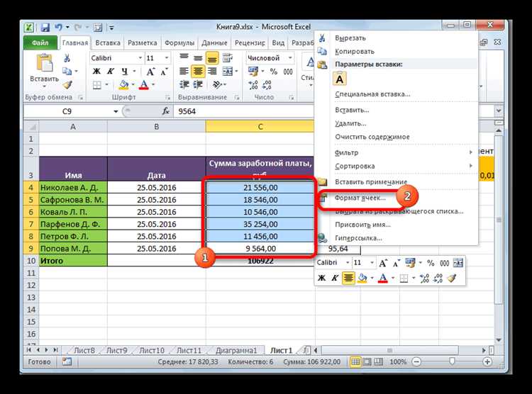Viewport: 532px width, 394px height.
Task: Increase font size in ribbon font group
Action: coord(150,72)
